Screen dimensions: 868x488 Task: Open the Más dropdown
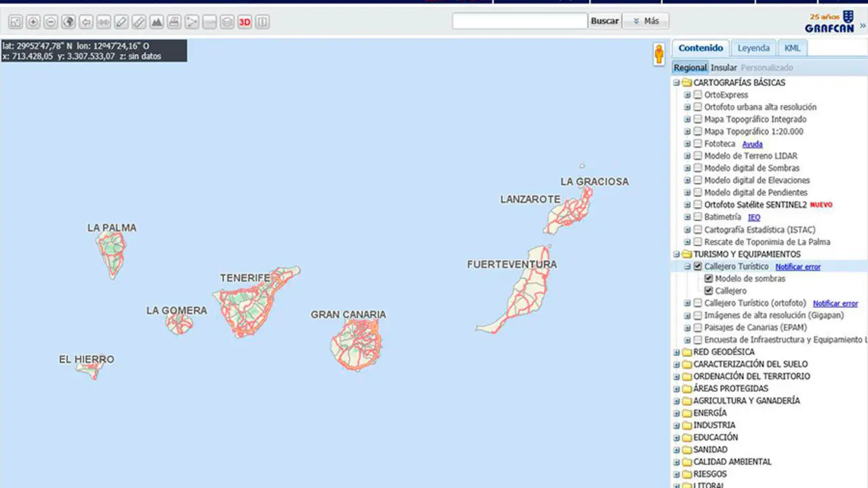(646, 21)
